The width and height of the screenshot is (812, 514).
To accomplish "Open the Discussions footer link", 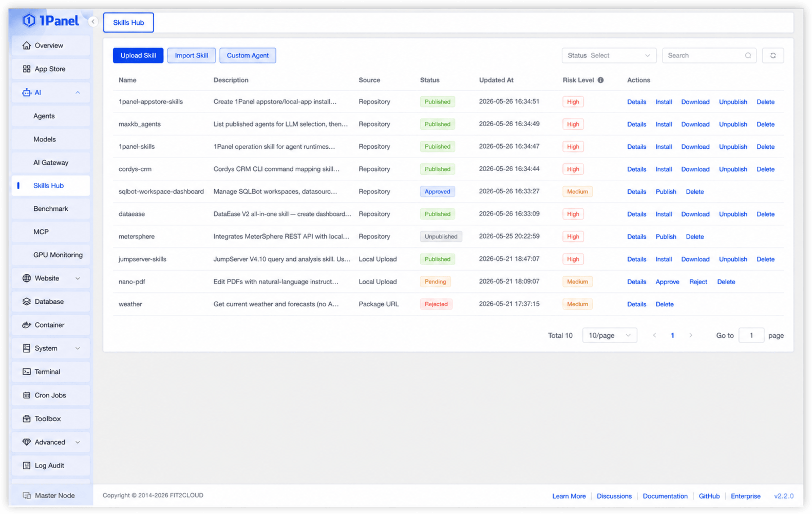I will [x=614, y=496].
